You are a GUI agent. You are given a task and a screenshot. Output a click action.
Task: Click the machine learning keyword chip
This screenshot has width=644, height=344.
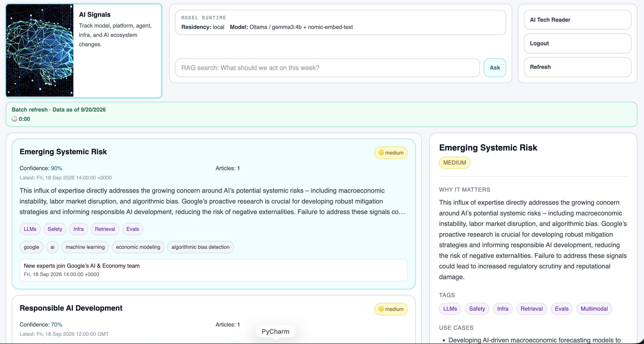[85, 247]
